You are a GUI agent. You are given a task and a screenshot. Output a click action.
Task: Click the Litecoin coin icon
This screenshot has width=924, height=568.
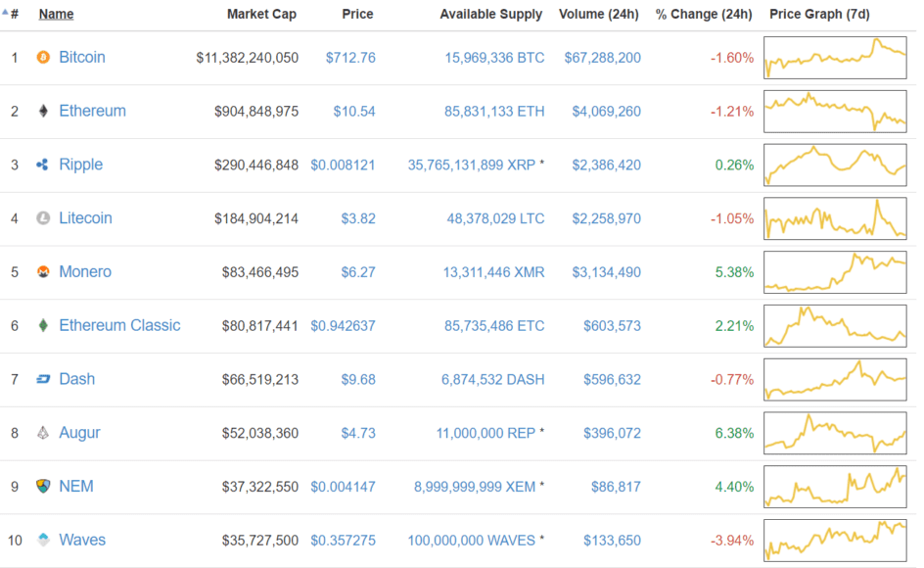click(43, 218)
